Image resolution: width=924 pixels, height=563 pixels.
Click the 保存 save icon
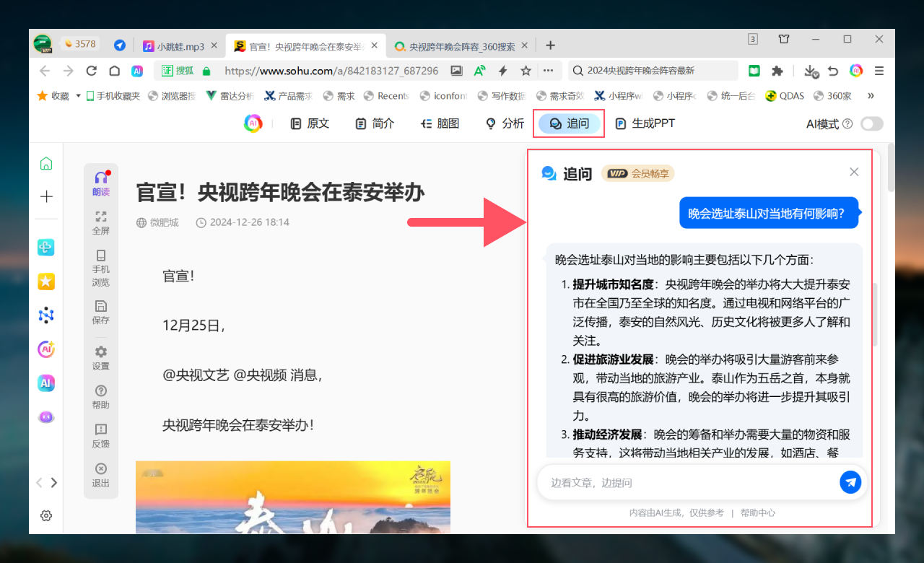pos(101,306)
